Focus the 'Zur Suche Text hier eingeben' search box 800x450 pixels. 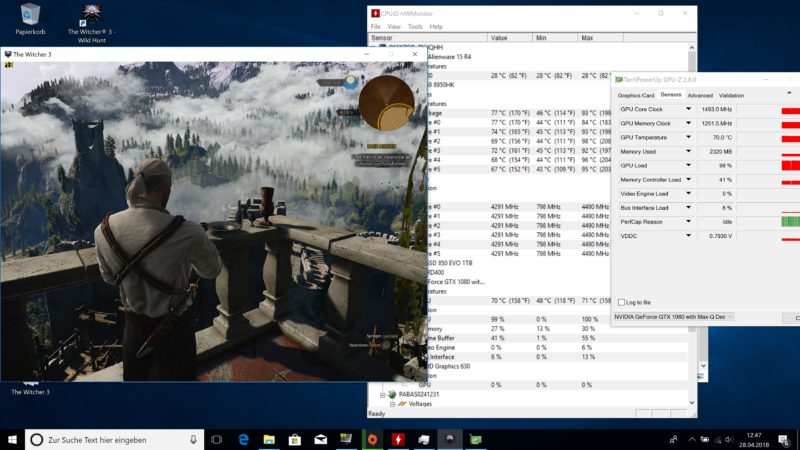click(x=114, y=439)
